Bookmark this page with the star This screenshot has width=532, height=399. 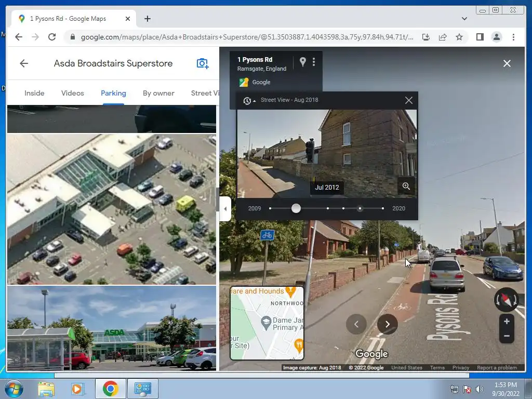[459, 37]
